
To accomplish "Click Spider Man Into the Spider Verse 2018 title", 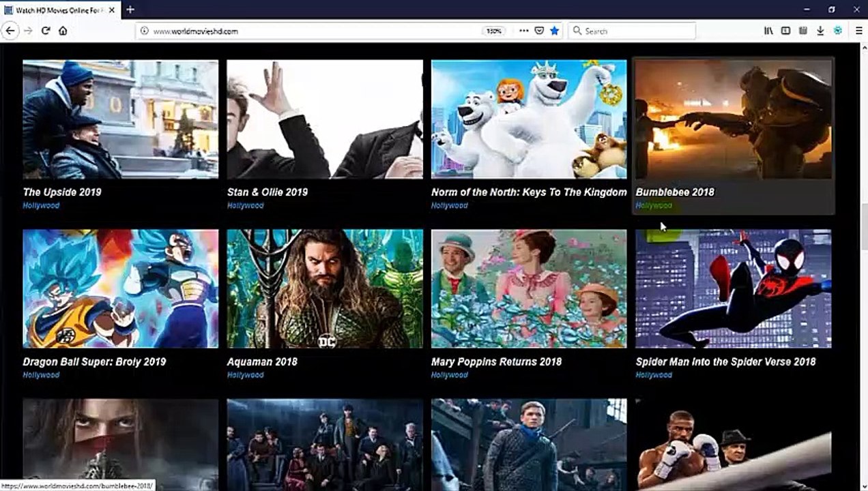I will [725, 362].
